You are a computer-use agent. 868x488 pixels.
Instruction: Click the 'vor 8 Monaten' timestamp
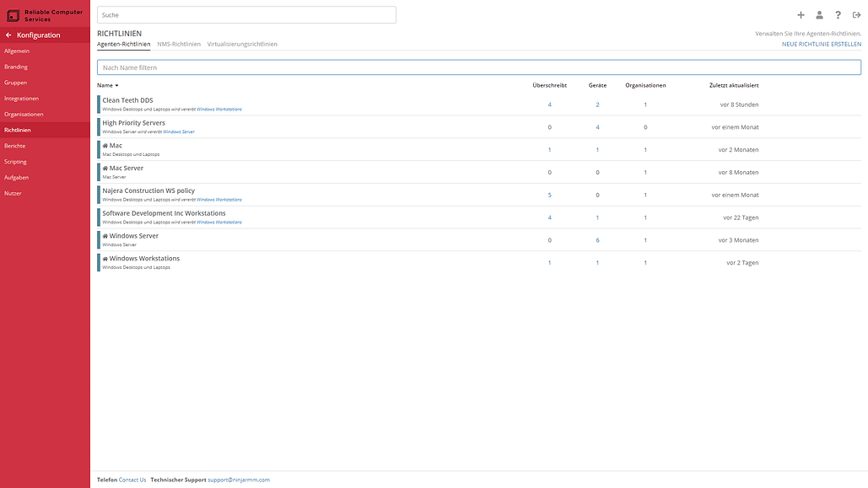tap(738, 173)
